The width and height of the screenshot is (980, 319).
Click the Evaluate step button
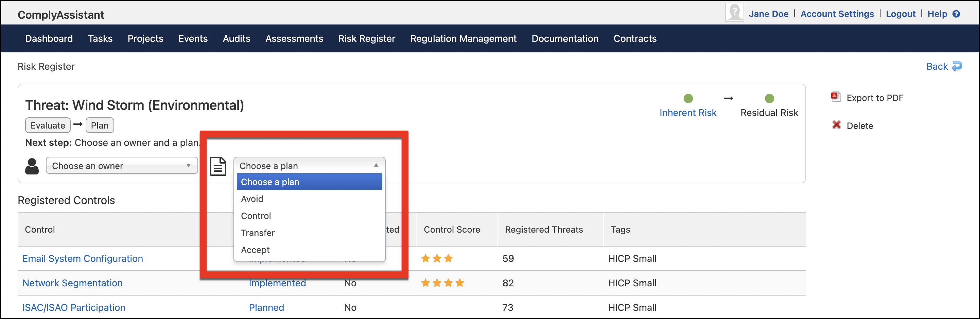tap(48, 125)
